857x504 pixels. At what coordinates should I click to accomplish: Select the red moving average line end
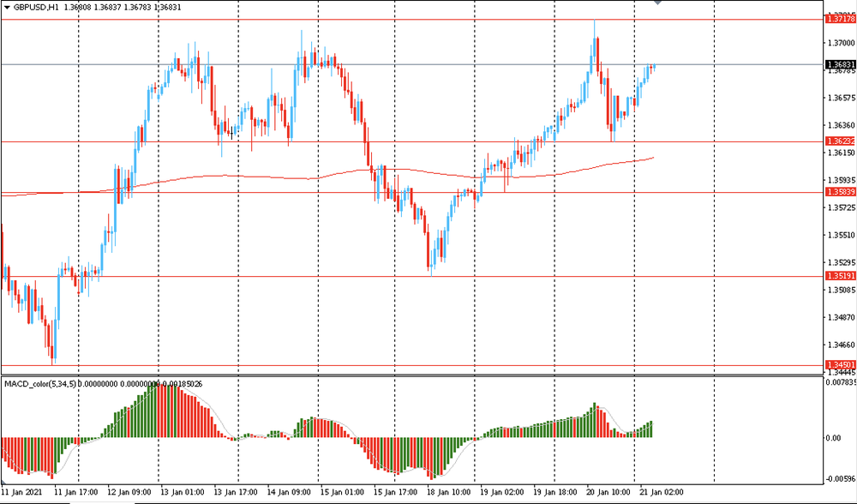coord(653,158)
